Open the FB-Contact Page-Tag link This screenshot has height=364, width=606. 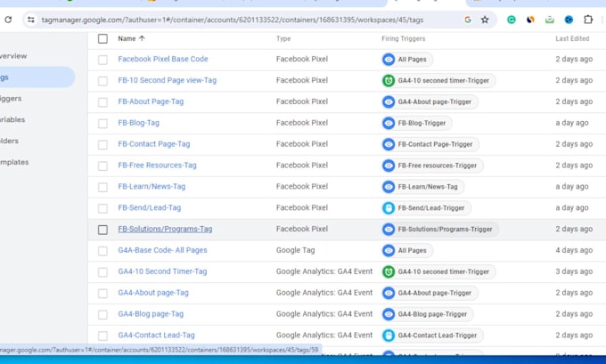154,144
